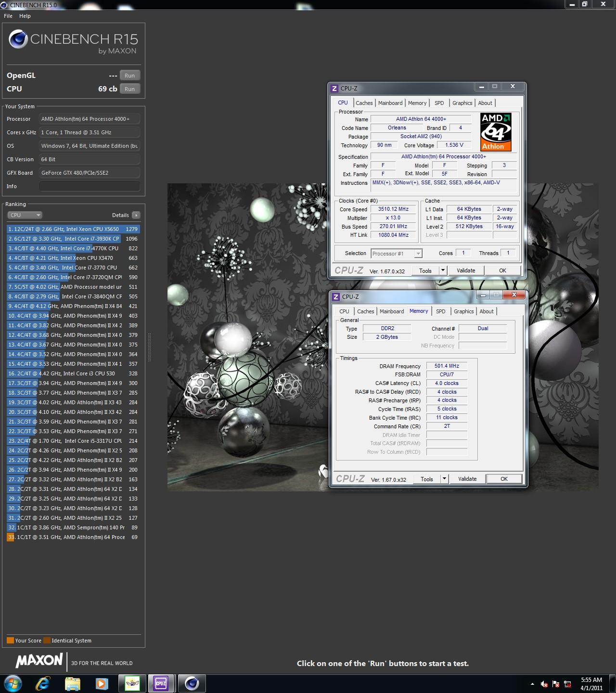Click the Z icon of lower CPU-Z window
This screenshot has height=693, width=616.
336,297
